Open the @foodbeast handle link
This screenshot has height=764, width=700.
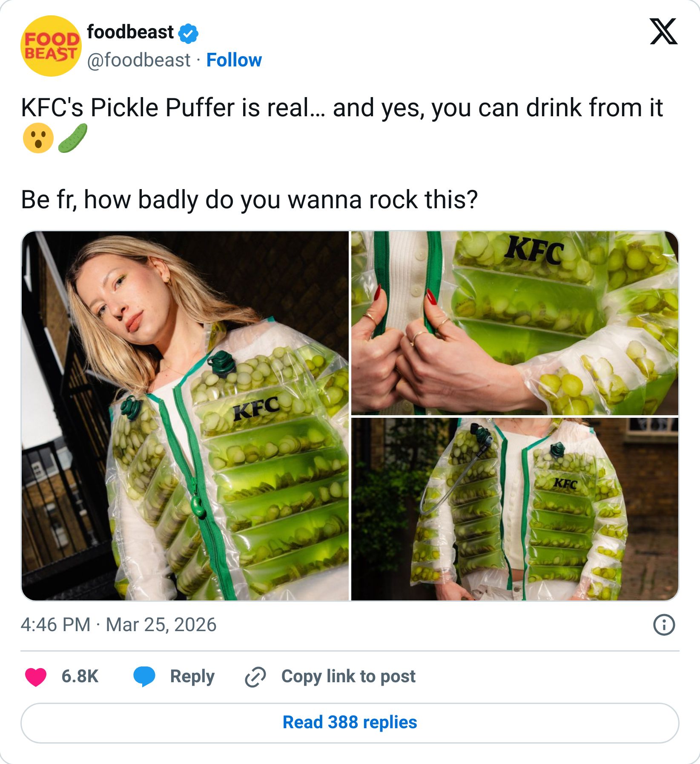pos(139,60)
